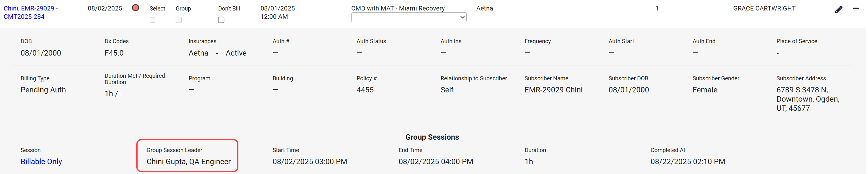Click the Pending Auth billing type
This screenshot has width=868, height=174.
pos(43,90)
